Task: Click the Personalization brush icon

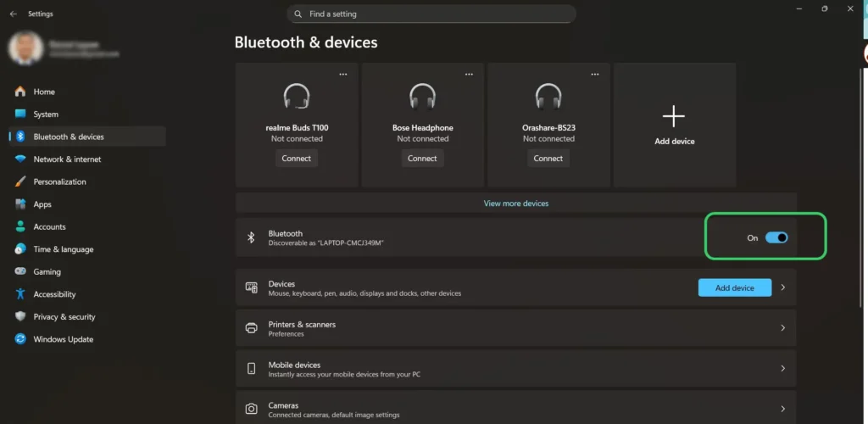Action: tap(20, 181)
